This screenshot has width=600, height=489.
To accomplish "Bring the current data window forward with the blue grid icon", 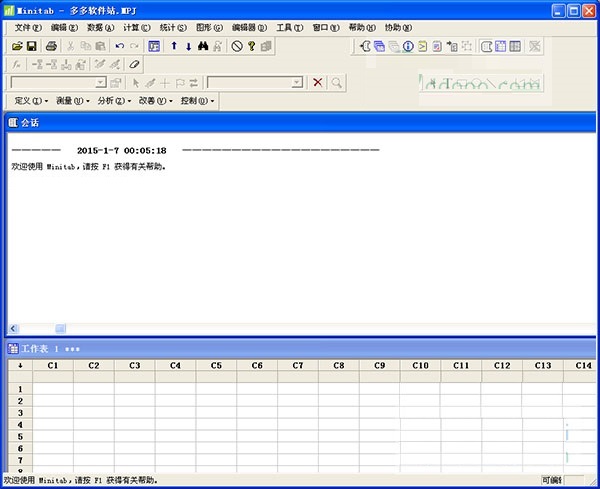I will click(501, 46).
